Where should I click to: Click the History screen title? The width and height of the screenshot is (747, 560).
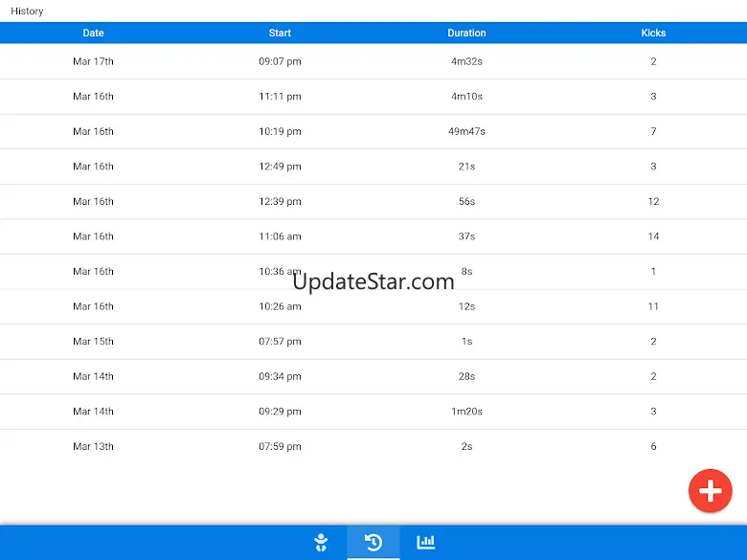(x=27, y=11)
